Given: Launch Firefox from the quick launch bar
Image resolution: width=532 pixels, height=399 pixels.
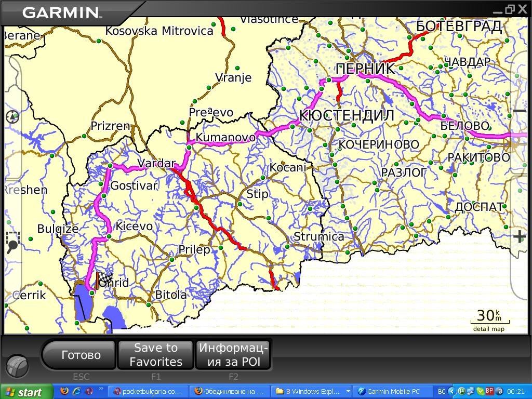Looking at the screenshot, I should click(x=64, y=391).
